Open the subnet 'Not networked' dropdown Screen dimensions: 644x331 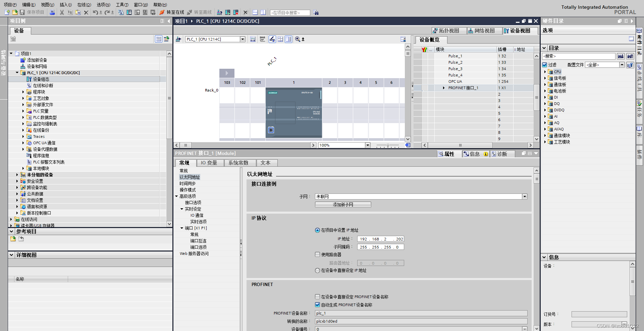click(x=525, y=197)
